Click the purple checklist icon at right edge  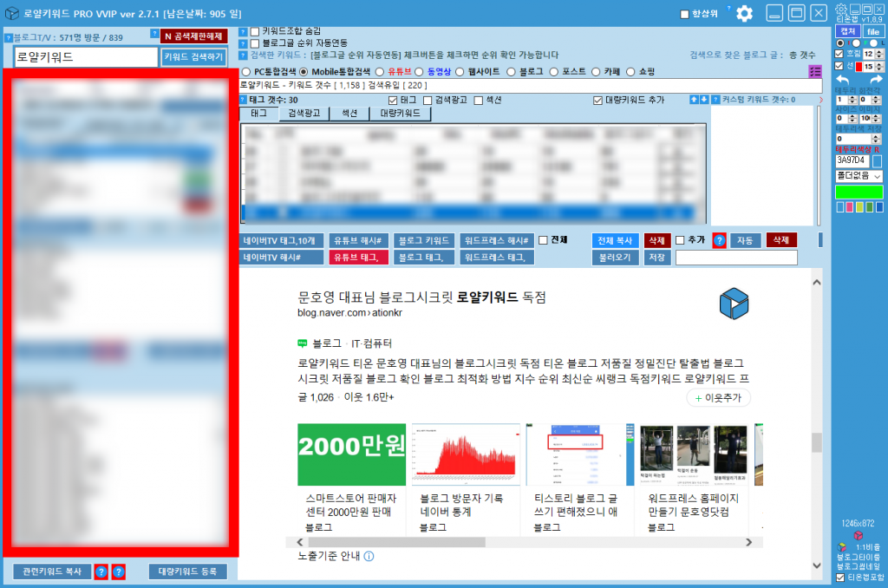815,71
